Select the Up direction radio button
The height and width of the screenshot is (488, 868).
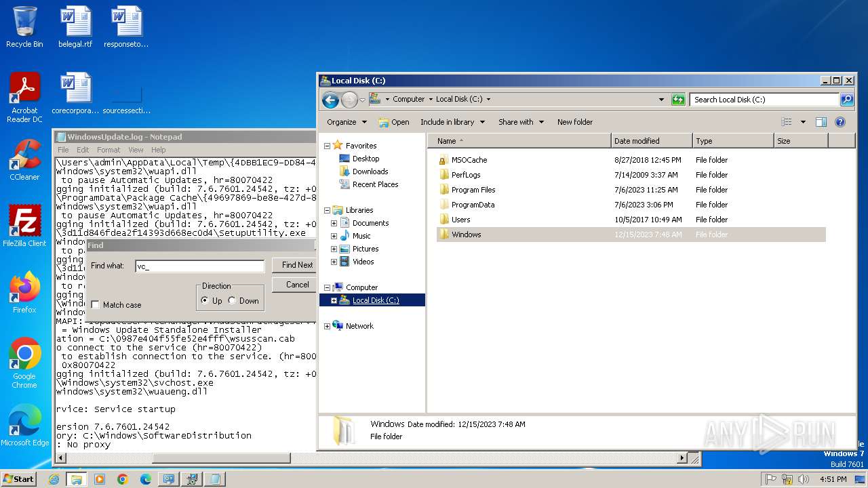click(205, 300)
